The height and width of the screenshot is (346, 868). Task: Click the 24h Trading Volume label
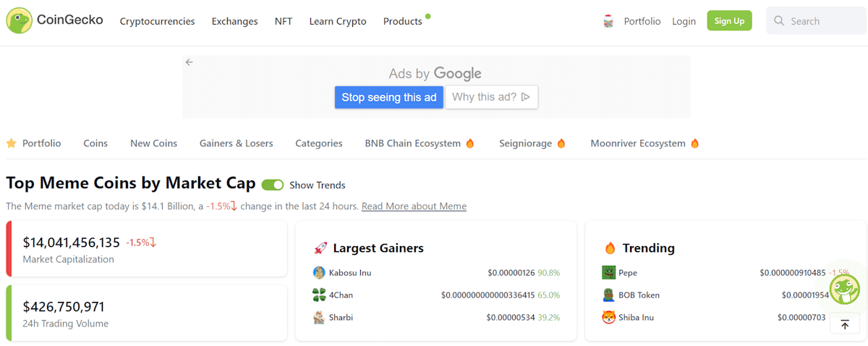[65, 324]
